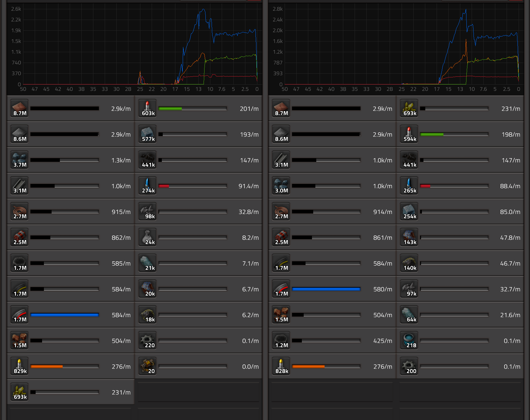Click the 861/m rate value

click(383, 238)
